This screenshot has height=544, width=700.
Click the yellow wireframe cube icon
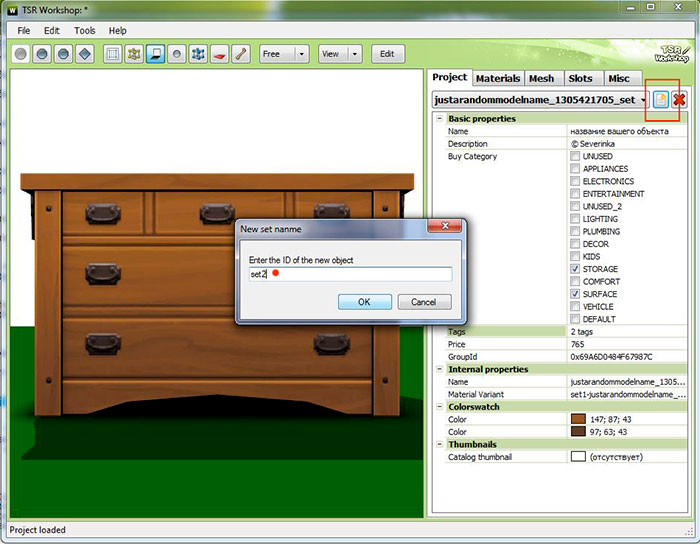pos(134,54)
